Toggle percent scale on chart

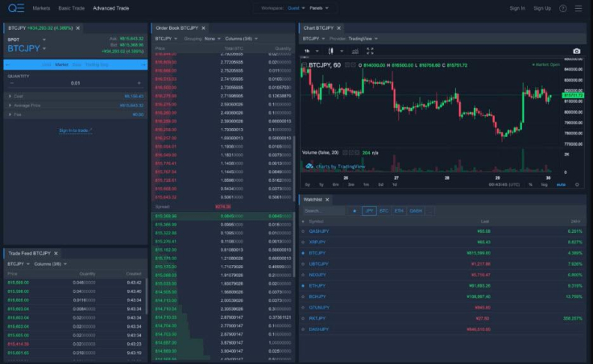click(531, 184)
